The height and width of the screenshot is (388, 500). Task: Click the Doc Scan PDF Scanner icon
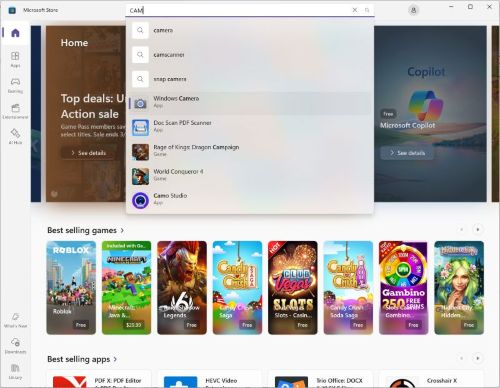click(140, 128)
